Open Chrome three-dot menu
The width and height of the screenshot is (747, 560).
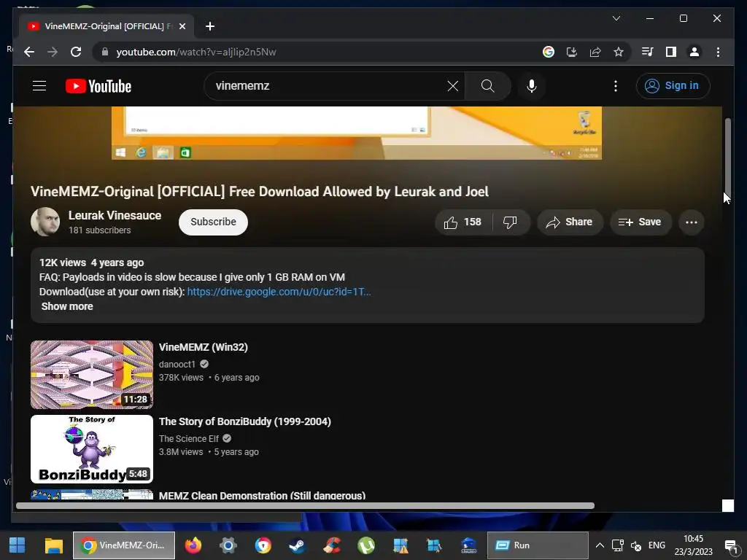[x=718, y=52]
